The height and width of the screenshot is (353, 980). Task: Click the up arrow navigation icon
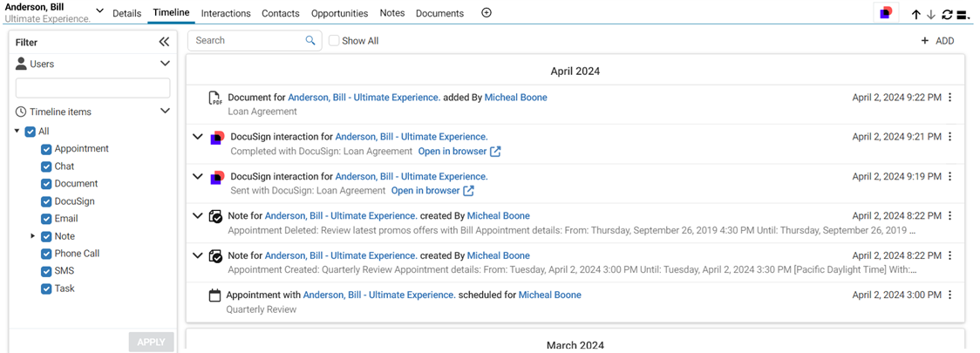click(x=916, y=14)
